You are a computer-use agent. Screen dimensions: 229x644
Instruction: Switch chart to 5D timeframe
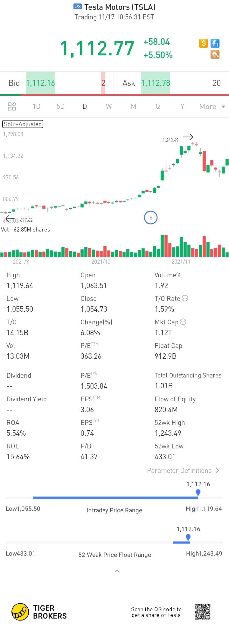[x=60, y=106]
